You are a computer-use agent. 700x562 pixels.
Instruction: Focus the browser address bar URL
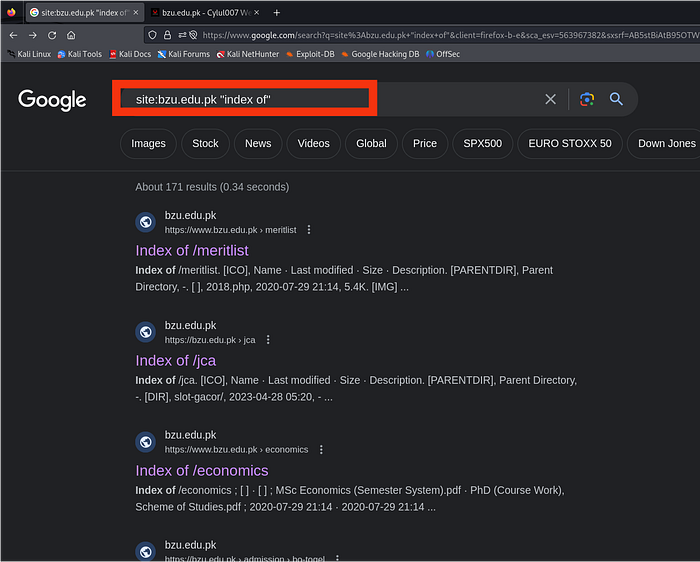click(x=451, y=35)
